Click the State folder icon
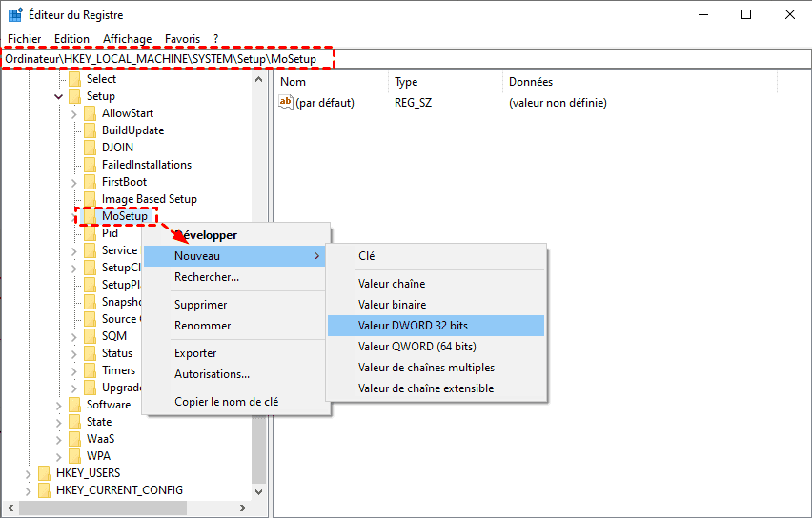Viewport: 812px width, 518px height. coord(75,422)
